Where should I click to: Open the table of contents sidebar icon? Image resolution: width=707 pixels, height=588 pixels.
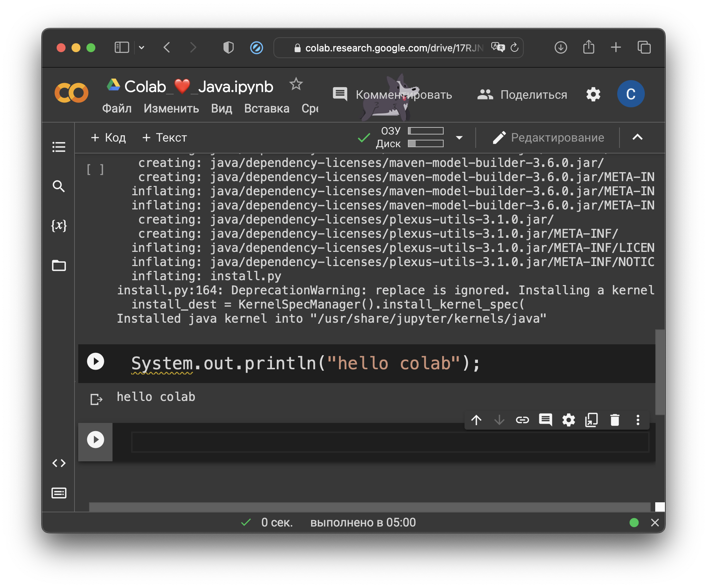tap(59, 147)
